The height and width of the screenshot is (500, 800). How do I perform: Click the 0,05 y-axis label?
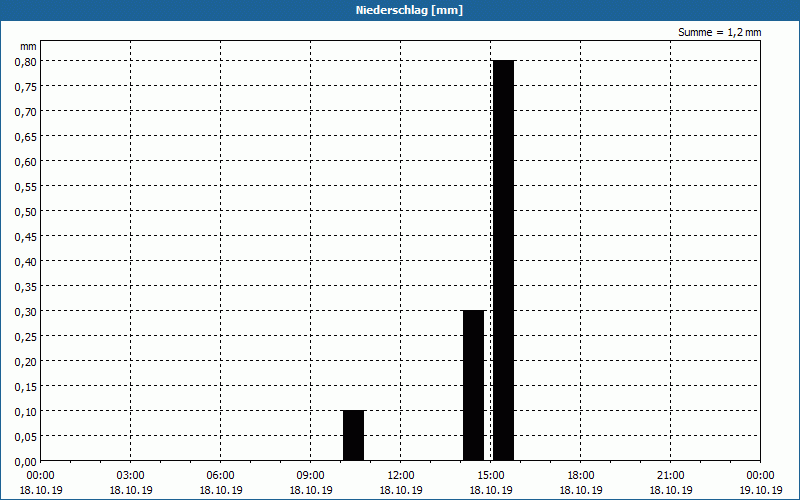click(26, 437)
